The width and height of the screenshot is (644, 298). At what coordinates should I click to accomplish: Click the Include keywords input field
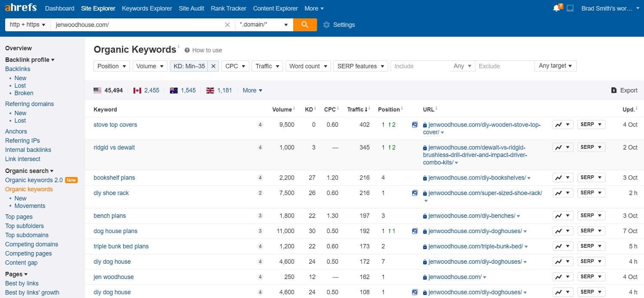(x=420, y=66)
